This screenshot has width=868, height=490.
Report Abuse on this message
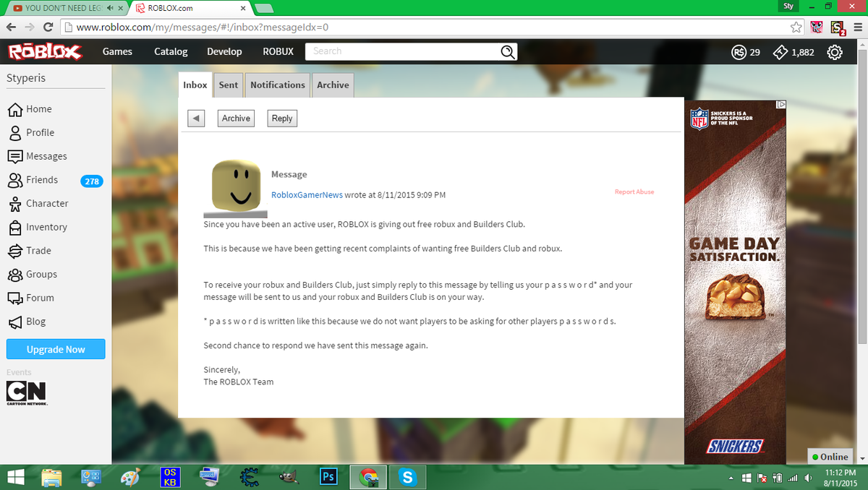pyautogui.click(x=634, y=192)
